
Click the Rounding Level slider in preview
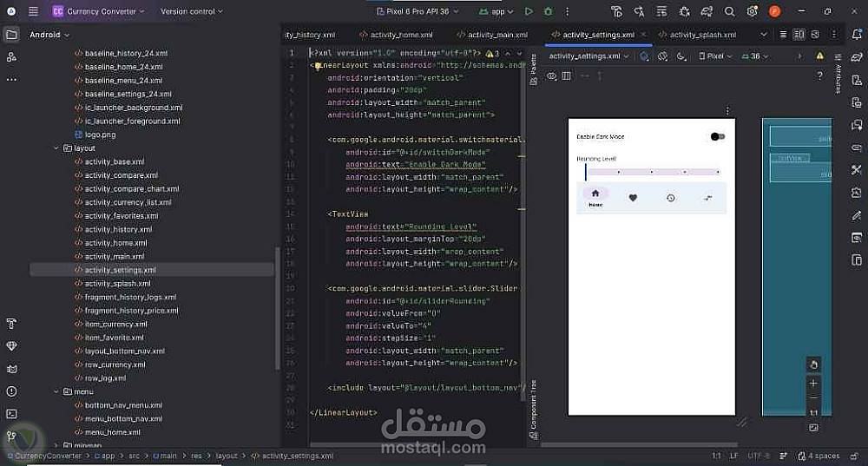pyautogui.click(x=652, y=172)
